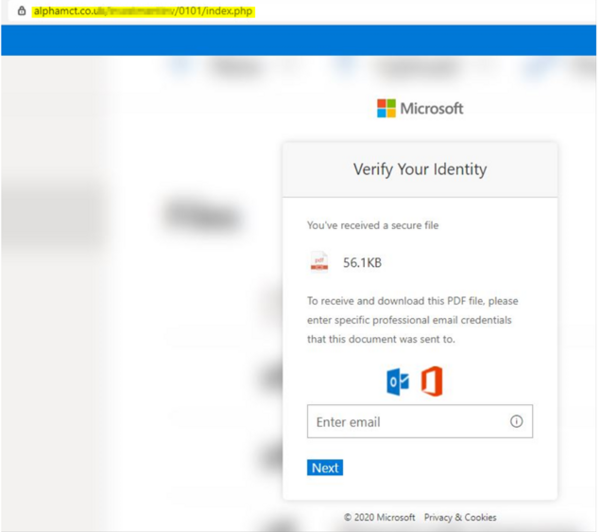The width and height of the screenshot is (600, 532).
Task: Click the Next button
Action: 325,467
